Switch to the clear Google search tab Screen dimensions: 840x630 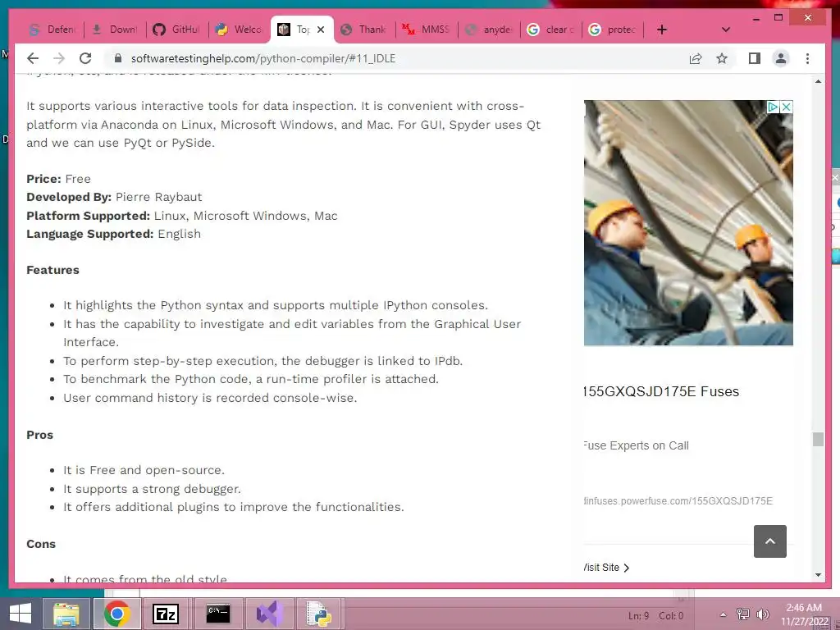[x=551, y=30]
